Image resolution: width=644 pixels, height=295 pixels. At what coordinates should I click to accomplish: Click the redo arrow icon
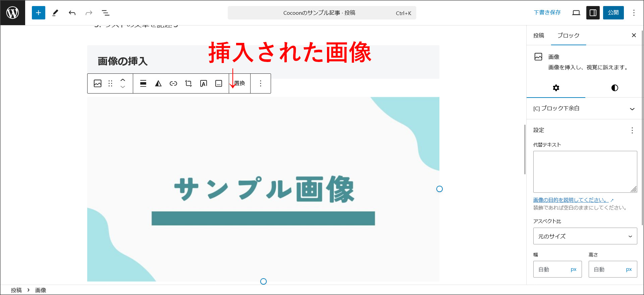click(89, 13)
